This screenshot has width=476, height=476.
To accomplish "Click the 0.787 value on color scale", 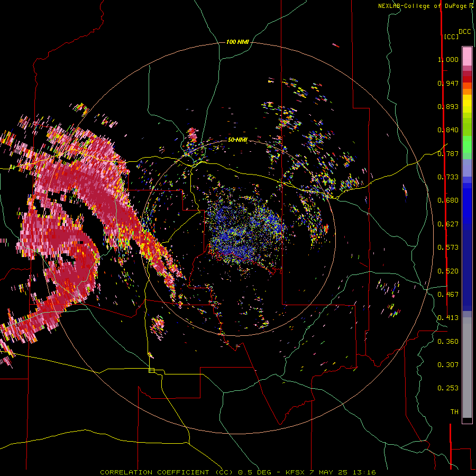I will pyautogui.click(x=448, y=153).
